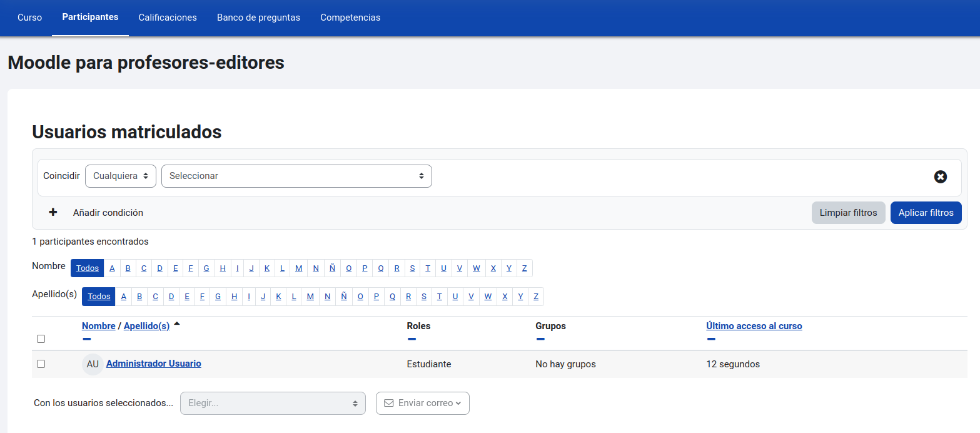Viewport: 980px width, 433px height.
Task: Switch to the Participantes tab
Action: (90, 18)
